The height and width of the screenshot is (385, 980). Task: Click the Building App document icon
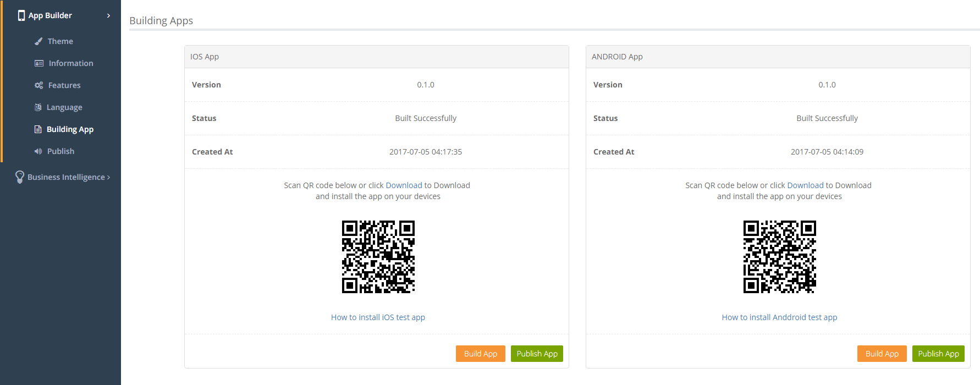38,129
